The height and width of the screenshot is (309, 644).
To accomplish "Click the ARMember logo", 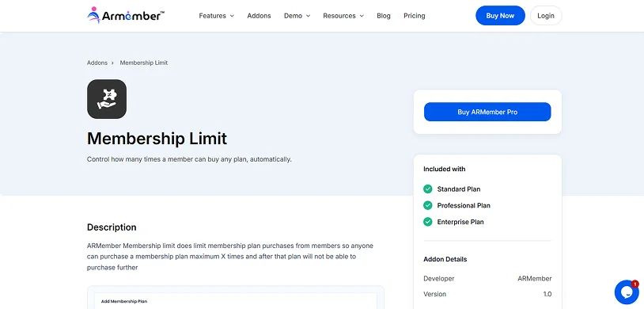I will pyautogui.click(x=126, y=16).
